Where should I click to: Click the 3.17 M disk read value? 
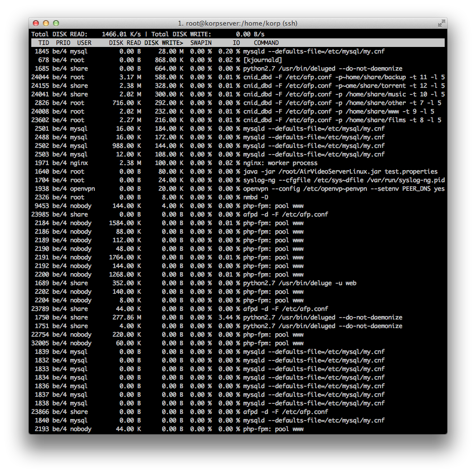coord(130,77)
